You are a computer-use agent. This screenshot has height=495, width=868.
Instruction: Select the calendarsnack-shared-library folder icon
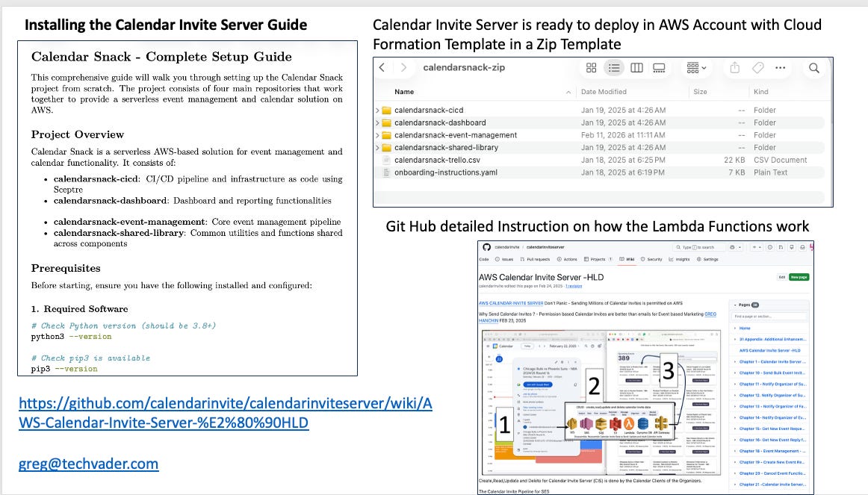pos(386,148)
